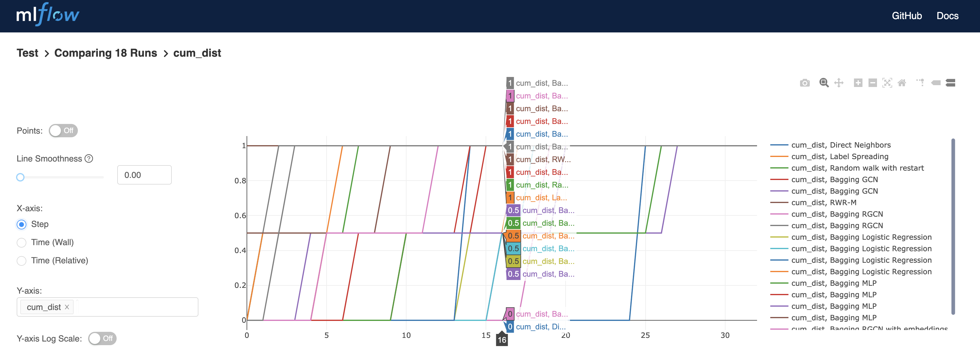Click the Autoscale icon

click(x=887, y=83)
